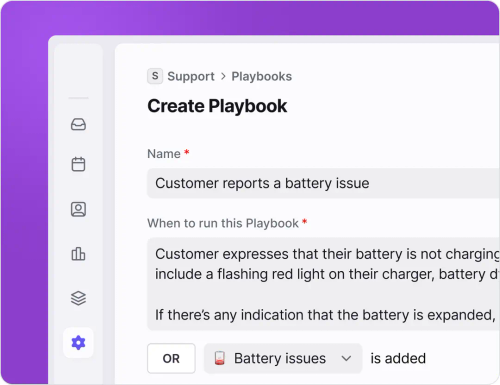
Task: Open the Contacts sidebar icon
Action: point(78,209)
